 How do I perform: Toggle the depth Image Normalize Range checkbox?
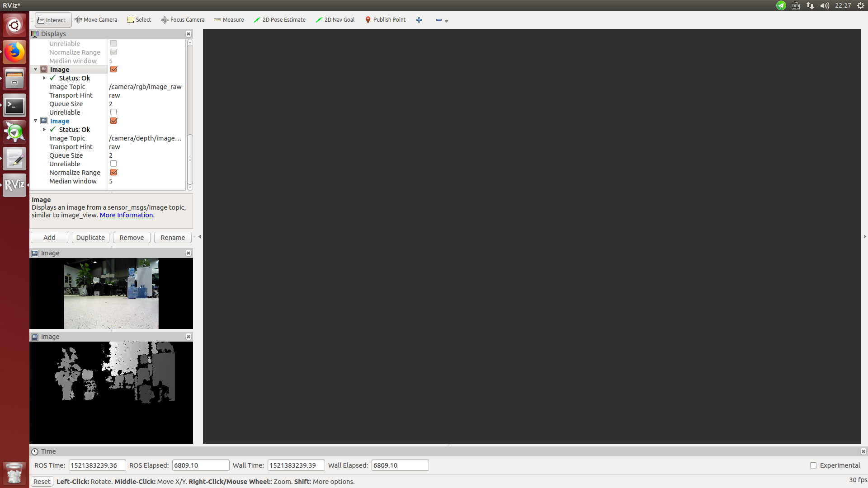click(x=113, y=173)
